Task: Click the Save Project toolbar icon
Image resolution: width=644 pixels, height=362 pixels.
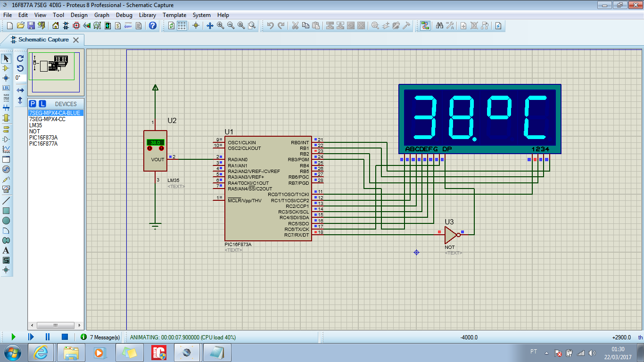Action: tap(31, 25)
